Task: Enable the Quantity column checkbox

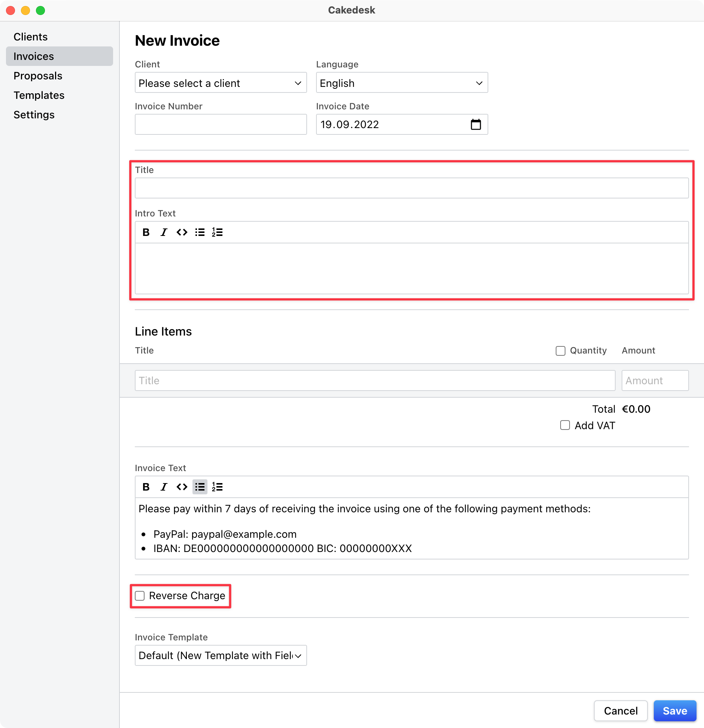Action: tap(561, 351)
